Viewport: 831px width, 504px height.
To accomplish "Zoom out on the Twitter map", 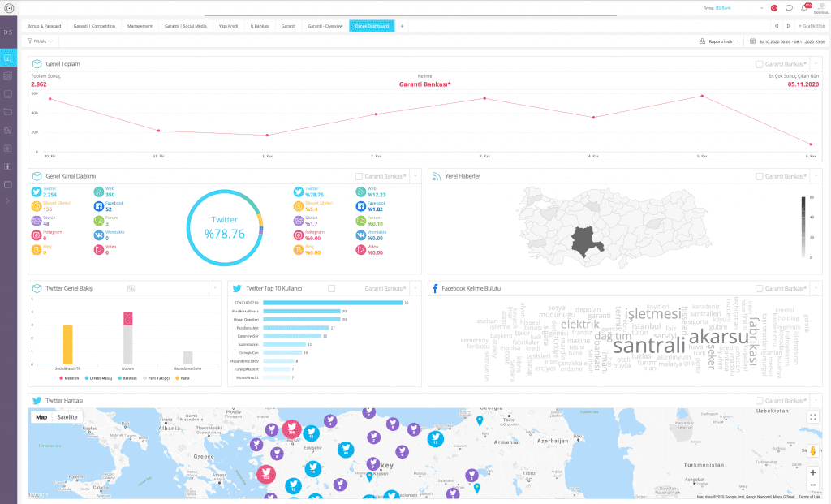I will tap(813, 485).
